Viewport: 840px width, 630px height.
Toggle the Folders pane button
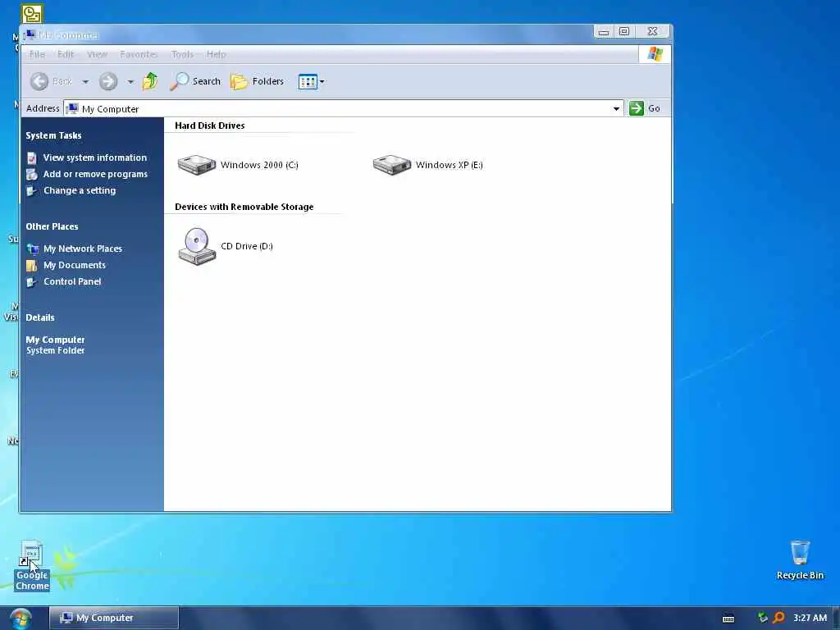[257, 81]
